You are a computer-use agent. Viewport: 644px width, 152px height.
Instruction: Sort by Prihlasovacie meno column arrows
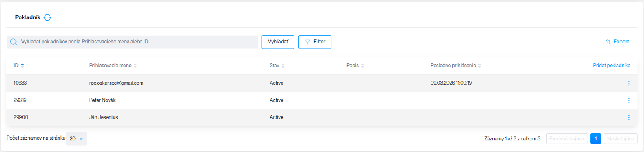[x=135, y=66]
